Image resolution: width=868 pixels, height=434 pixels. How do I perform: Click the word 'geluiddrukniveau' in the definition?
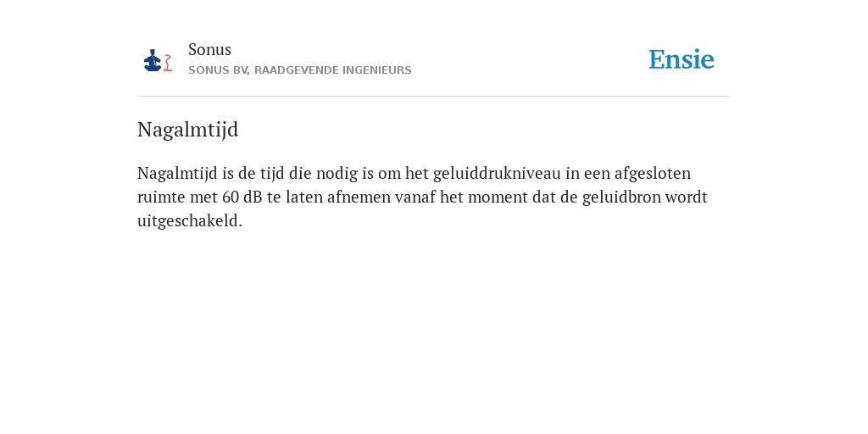pos(497,174)
